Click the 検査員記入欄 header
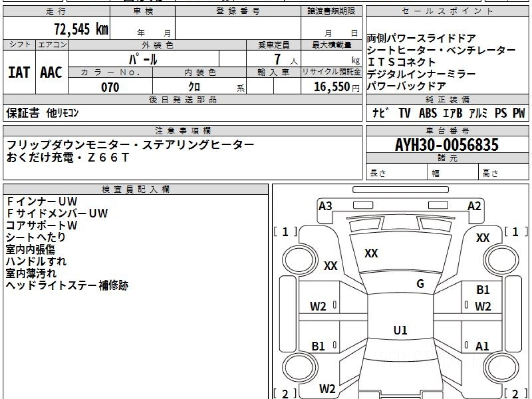This screenshot has height=399, width=532. tap(136, 189)
